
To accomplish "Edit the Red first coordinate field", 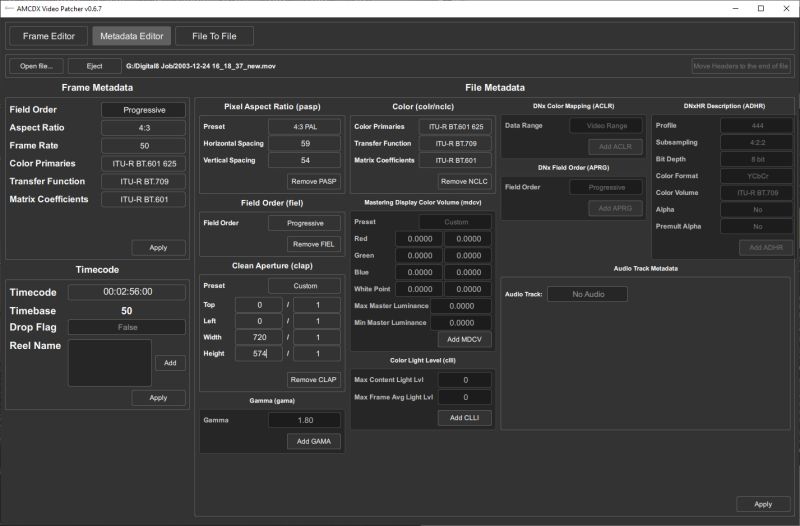I will (419, 239).
